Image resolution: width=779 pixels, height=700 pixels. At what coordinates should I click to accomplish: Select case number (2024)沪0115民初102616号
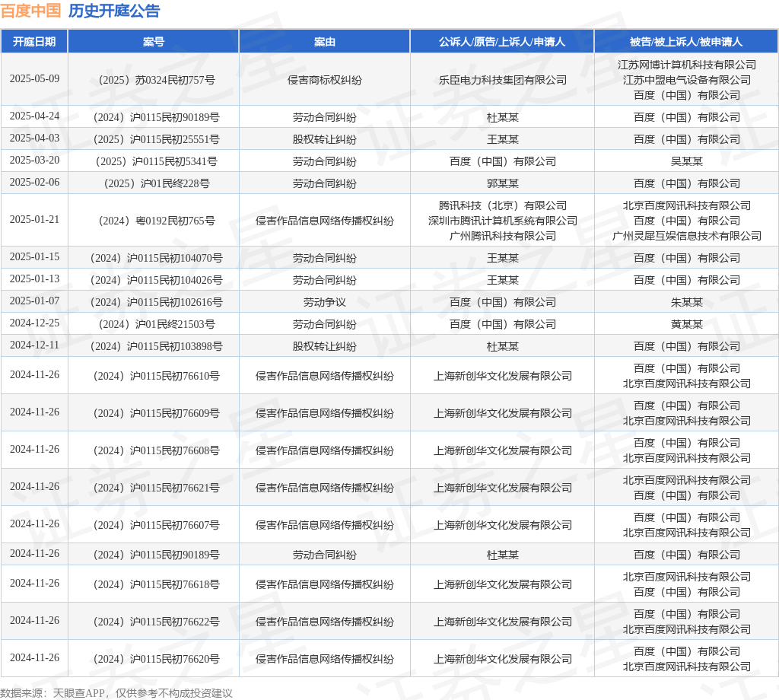[x=157, y=302]
